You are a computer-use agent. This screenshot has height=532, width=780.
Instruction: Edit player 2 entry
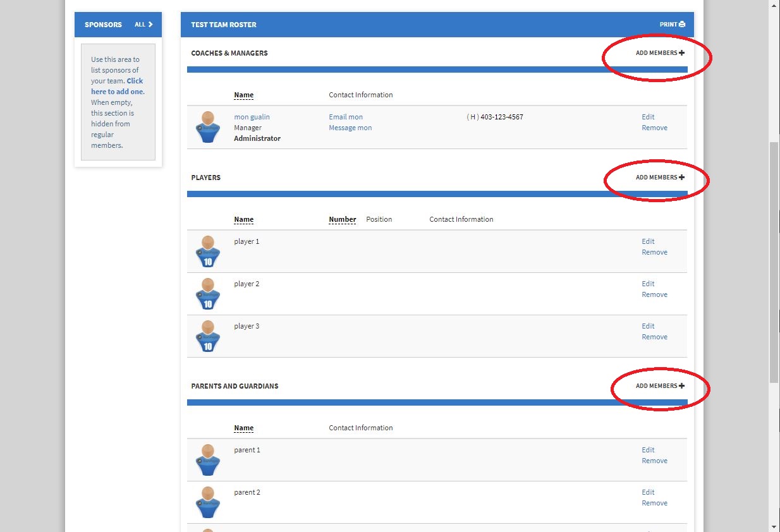pyautogui.click(x=648, y=284)
